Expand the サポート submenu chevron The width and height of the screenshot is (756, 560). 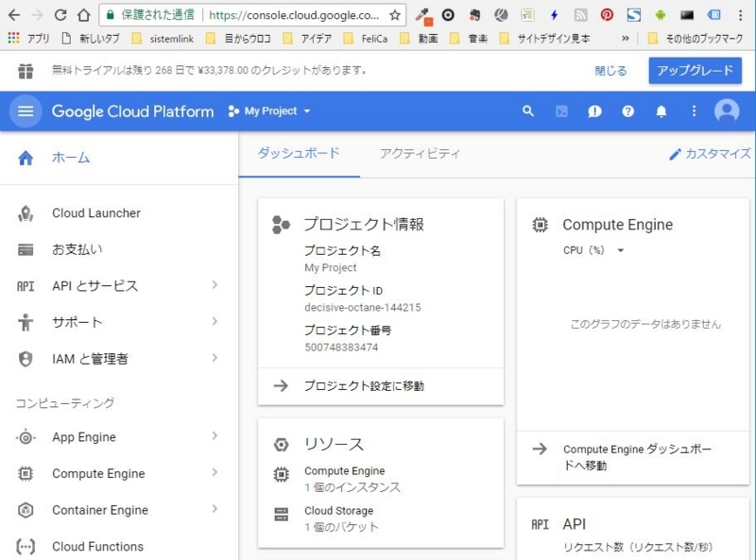click(215, 321)
